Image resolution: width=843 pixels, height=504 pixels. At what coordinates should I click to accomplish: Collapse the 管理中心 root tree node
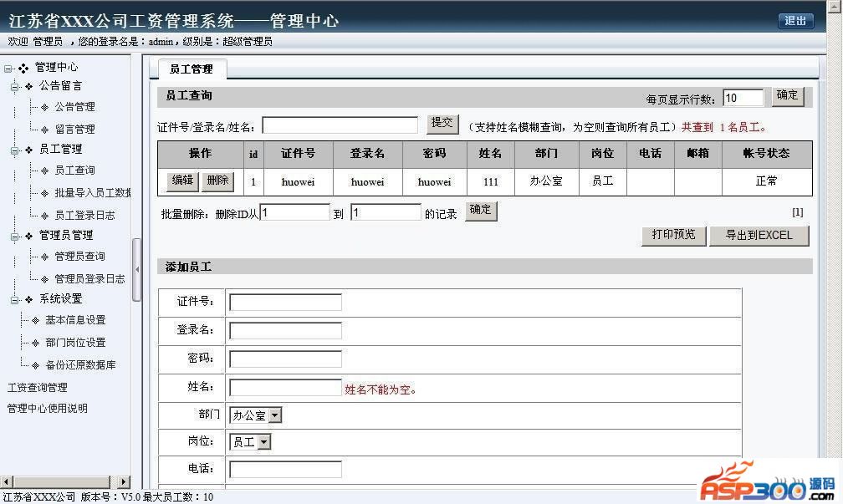coord(8,69)
